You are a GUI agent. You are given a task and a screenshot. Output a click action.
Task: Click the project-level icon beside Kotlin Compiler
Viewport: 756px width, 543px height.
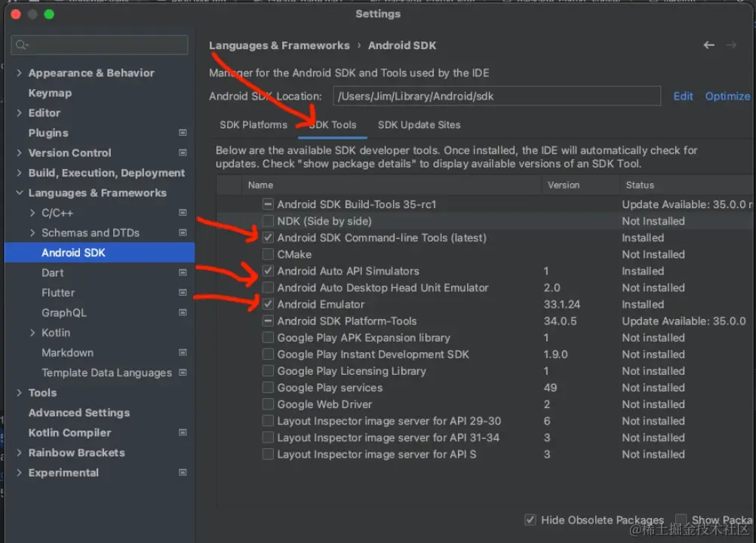tap(183, 433)
